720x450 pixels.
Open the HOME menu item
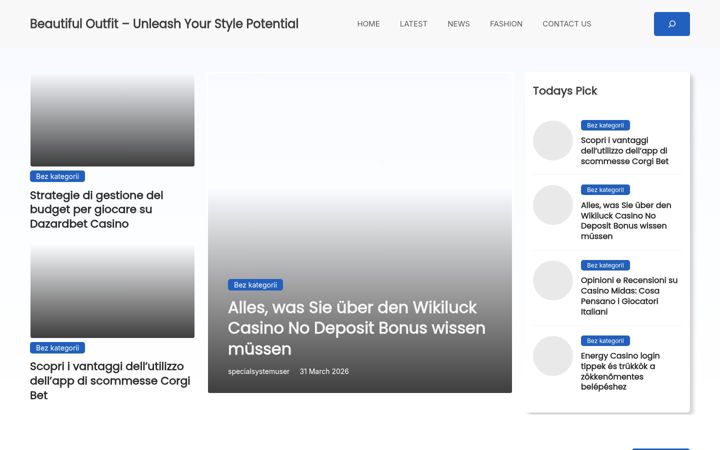368,24
